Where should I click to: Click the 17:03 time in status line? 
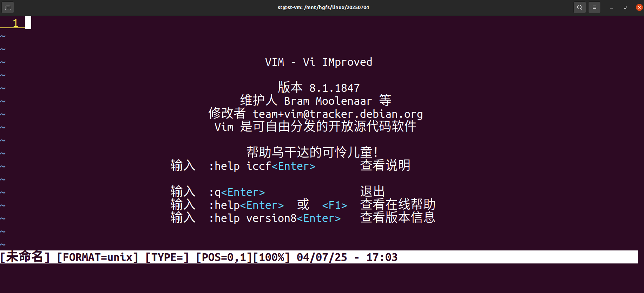[x=382, y=257]
